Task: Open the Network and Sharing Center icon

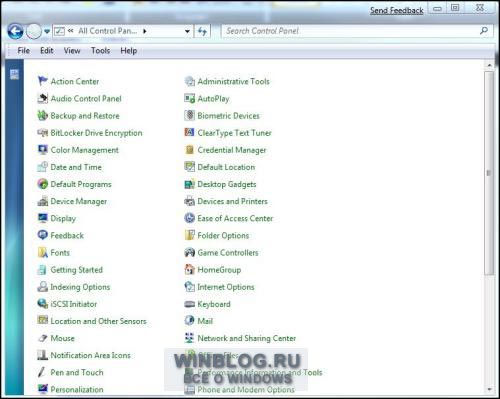Action: point(190,338)
